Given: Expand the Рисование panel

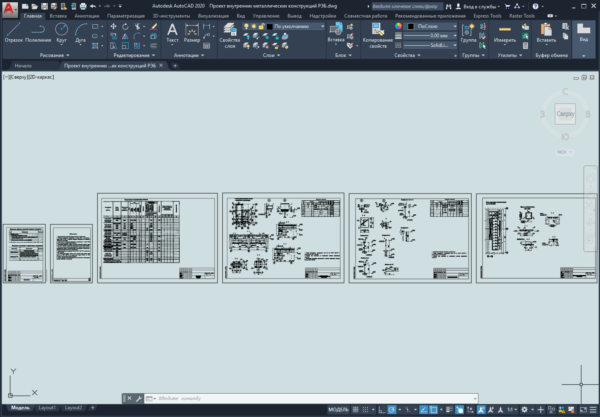Looking at the screenshot, I should point(54,55).
